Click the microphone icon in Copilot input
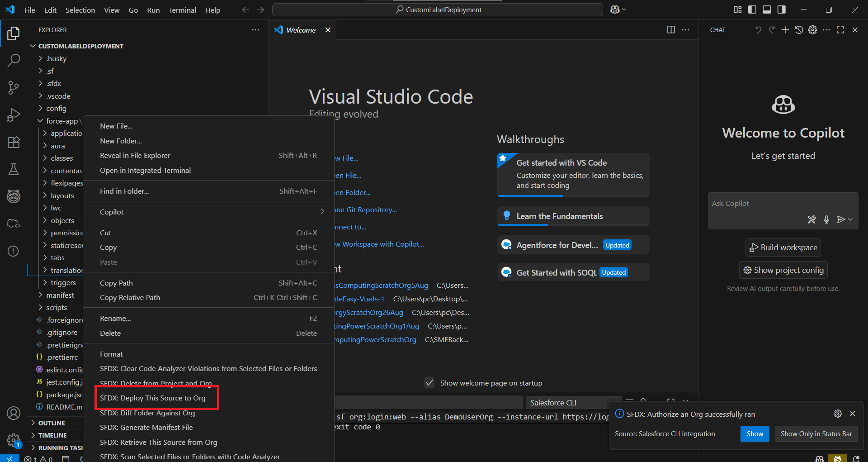868x462 pixels. click(x=826, y=219)
